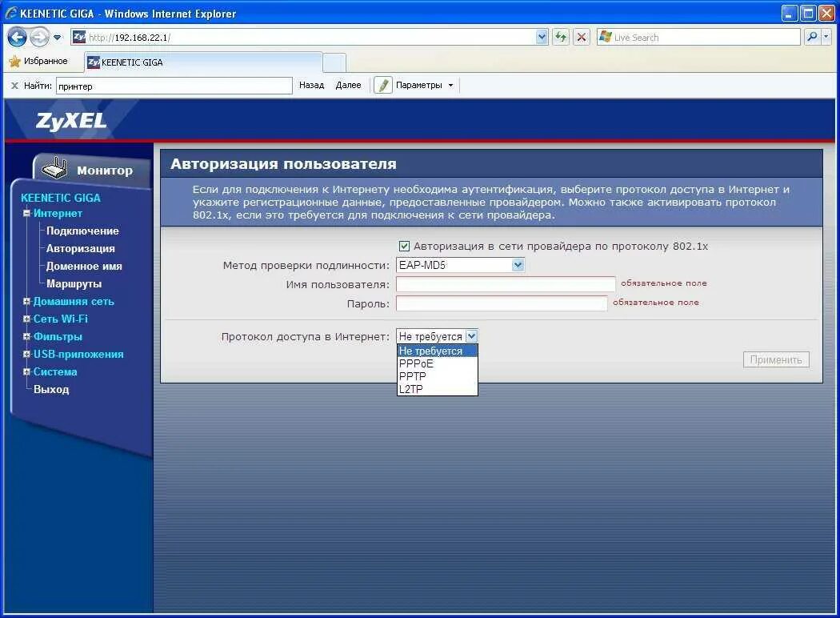The image size is (840, 618).
Task: Select the KEENETIC GIGA browser tab
Action: tap(203, 62)
